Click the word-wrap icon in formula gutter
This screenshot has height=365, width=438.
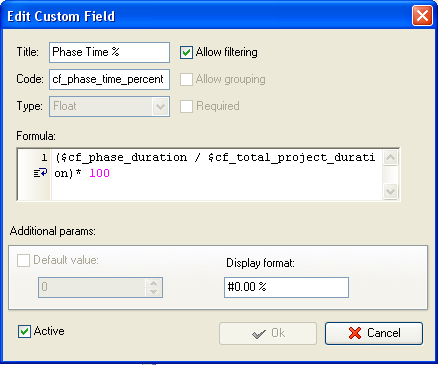point(40,173)
